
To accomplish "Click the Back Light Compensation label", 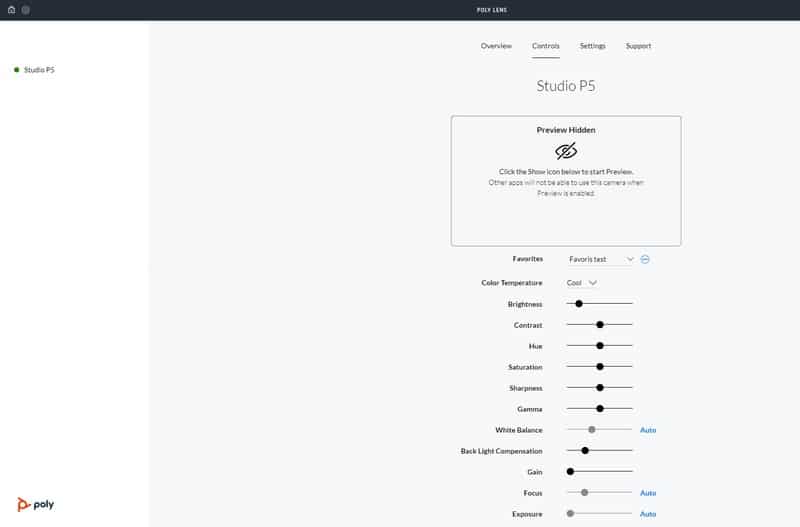I will (x=502, y=451).
